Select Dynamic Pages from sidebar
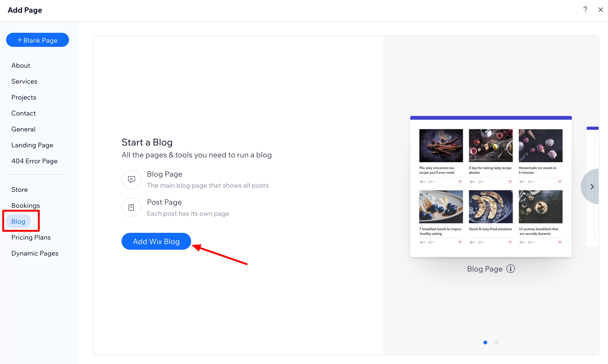This screenshot has height=364, width=608. [x=35, y=253]
